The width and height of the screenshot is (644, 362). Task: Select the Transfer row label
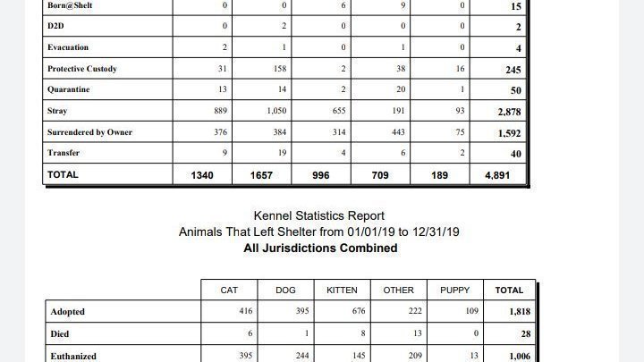[x=64, y=153]
